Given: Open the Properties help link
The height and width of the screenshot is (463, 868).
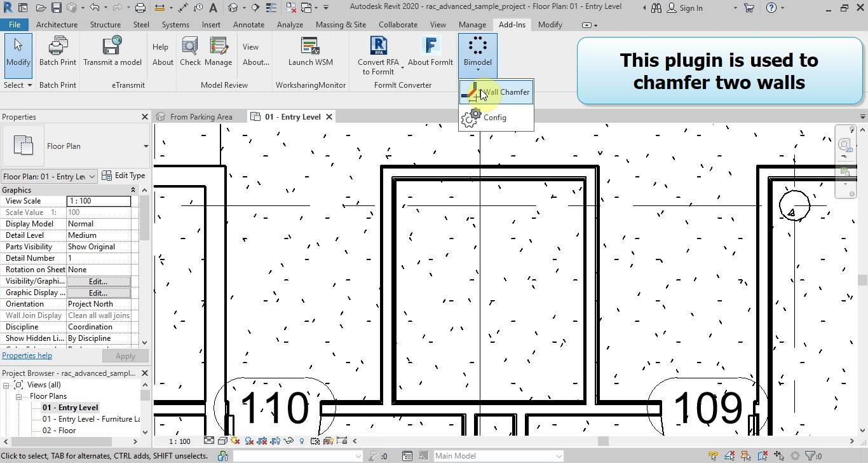Looking at the screenshot, I should pos(27,356).
